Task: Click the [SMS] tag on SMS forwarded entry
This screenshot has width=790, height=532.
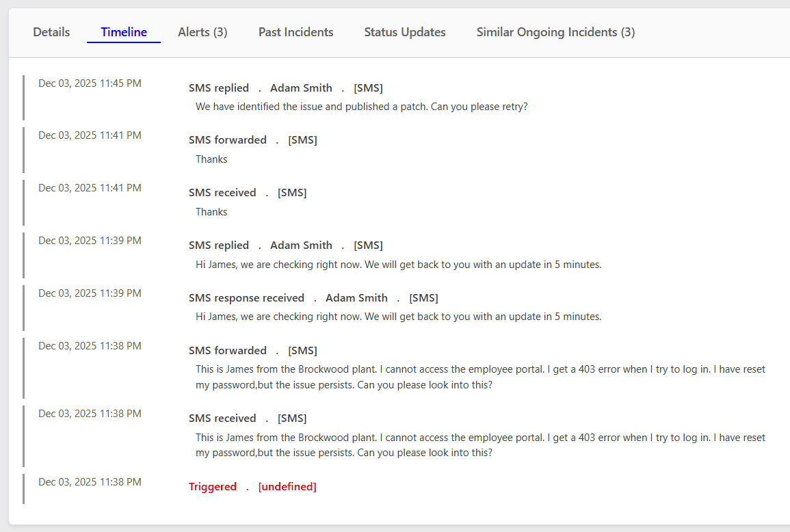Action: point(302,139)
